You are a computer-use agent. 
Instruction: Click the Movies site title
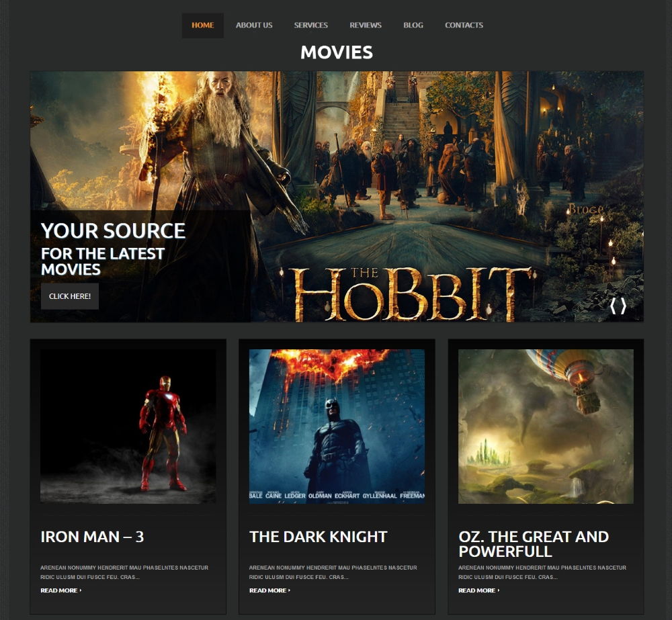[x=337, y=52]
